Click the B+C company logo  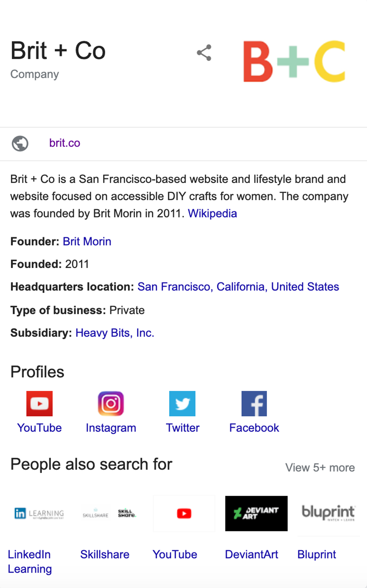point(294,61)
